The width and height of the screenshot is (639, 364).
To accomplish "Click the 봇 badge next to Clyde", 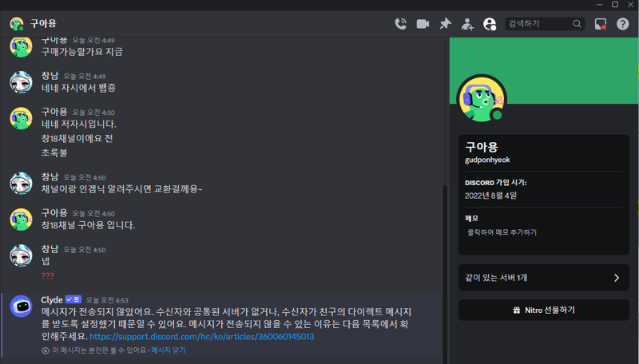I will 73,299.
